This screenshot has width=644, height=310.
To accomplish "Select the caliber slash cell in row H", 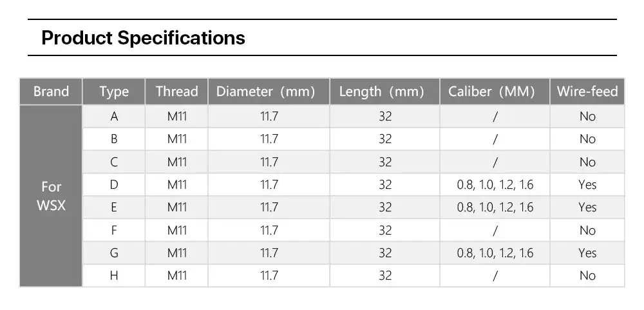I will point(495,275).
